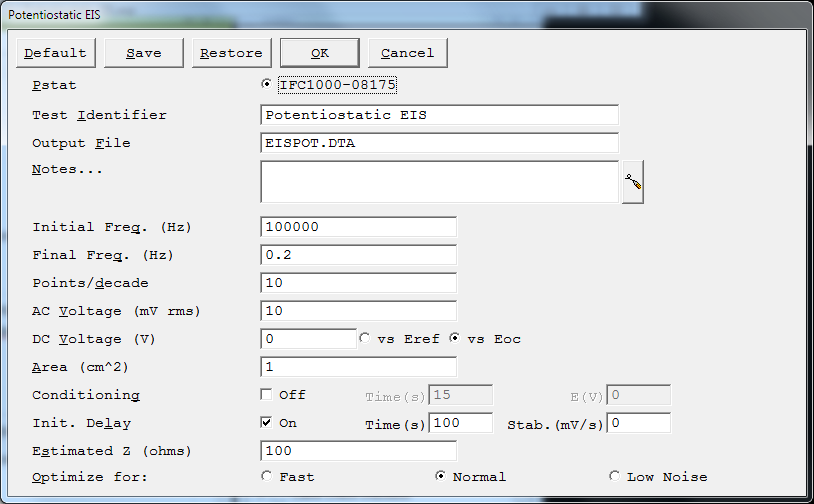Click the Optimize for: label
The width and height of the screenshot is (814, 504).
click(89, 477)
